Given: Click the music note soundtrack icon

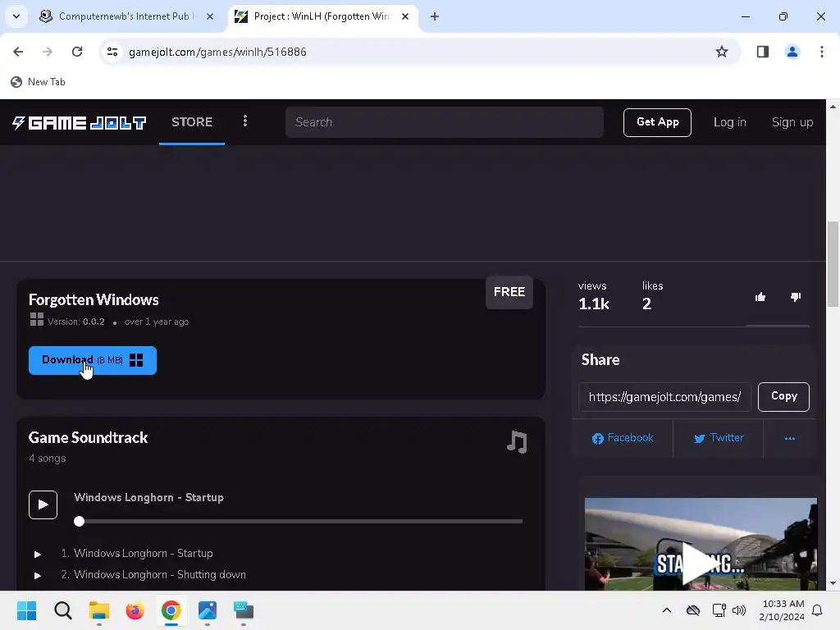Looking at the screenshot, I should click(x=517, y=442).
